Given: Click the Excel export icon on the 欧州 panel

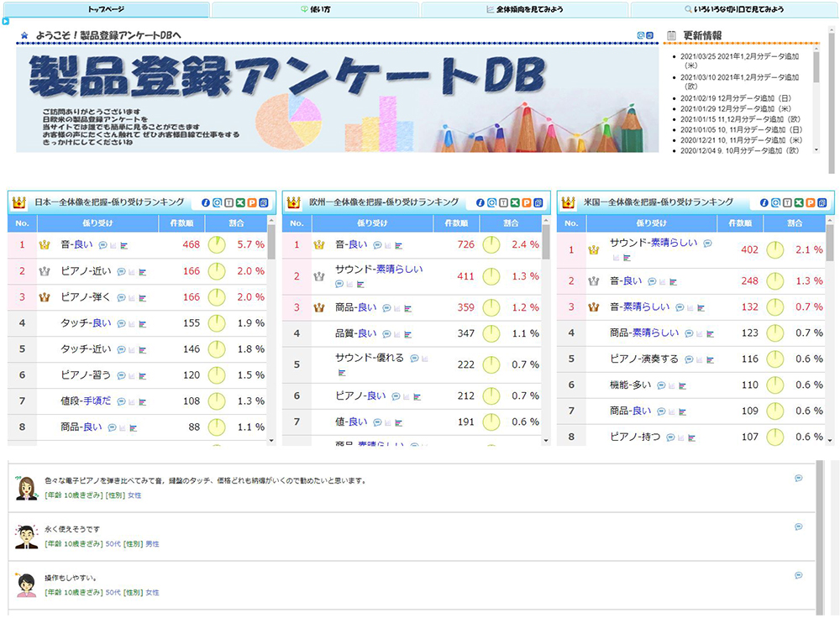Looking at the screenshot, I should [x=514, y=202].
